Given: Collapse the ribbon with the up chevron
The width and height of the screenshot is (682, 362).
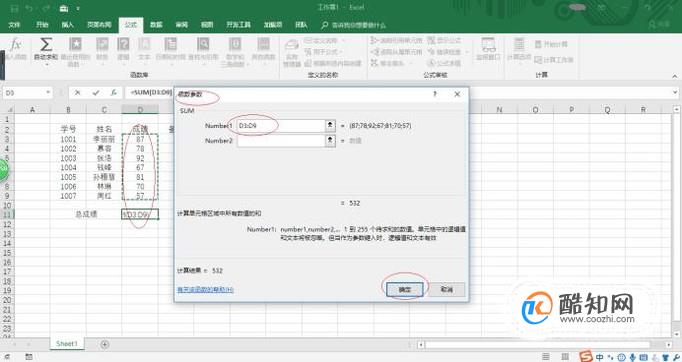Looking at the screenshot, I should 675,76.
